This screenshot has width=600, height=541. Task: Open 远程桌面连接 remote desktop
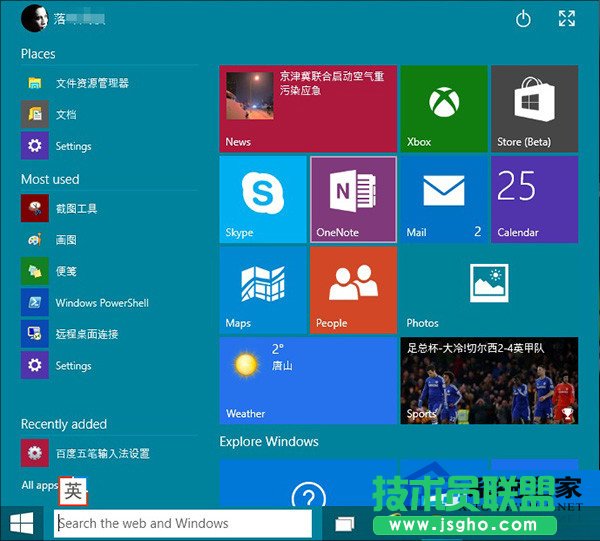109,334
